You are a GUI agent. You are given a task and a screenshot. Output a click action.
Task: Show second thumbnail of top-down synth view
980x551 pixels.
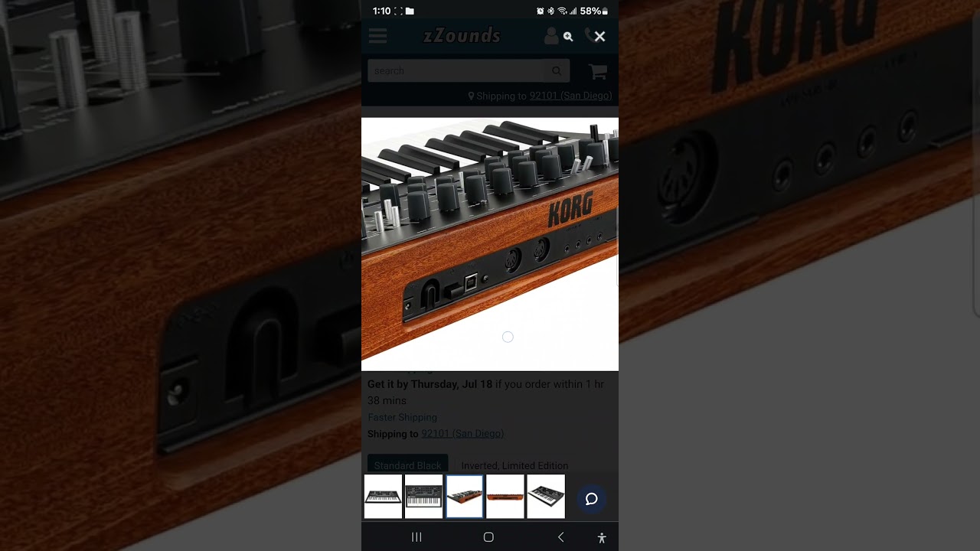coord(423,497)
